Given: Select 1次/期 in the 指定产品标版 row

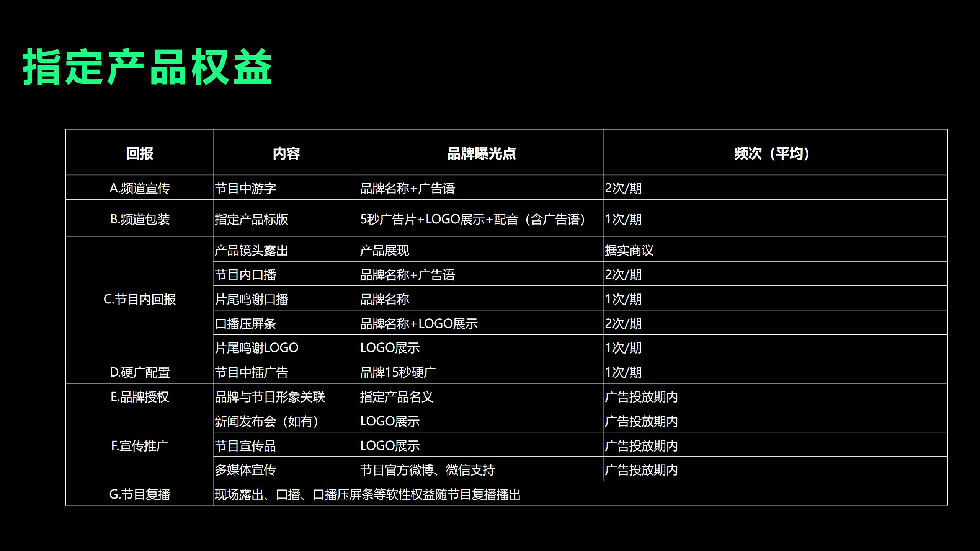Looking at the screenshot, I should 776,218.
